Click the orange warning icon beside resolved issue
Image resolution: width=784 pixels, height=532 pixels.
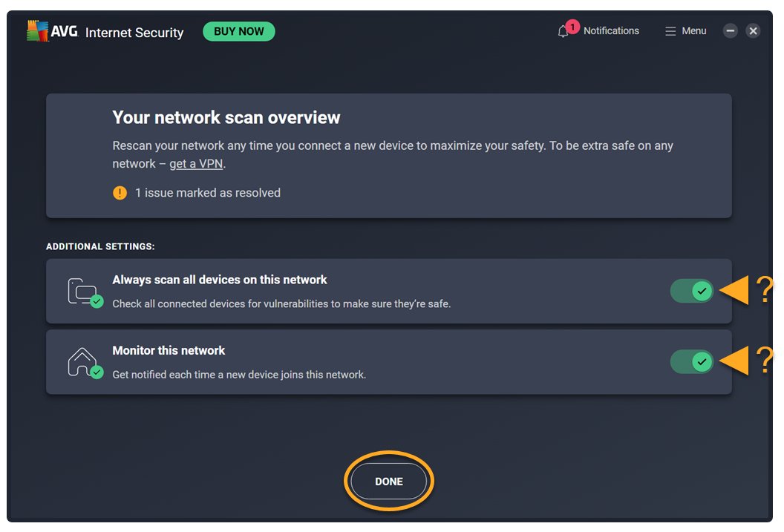(x=120, y=193)
